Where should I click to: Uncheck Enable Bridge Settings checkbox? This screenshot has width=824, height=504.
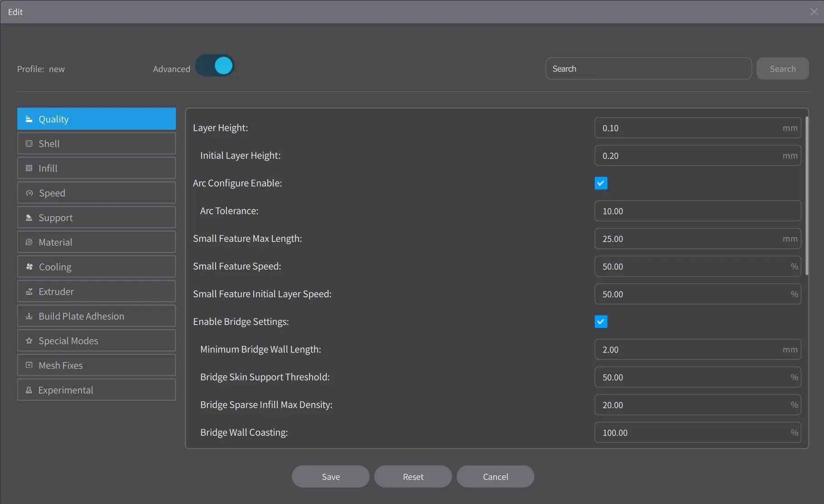tap(601, 321)
